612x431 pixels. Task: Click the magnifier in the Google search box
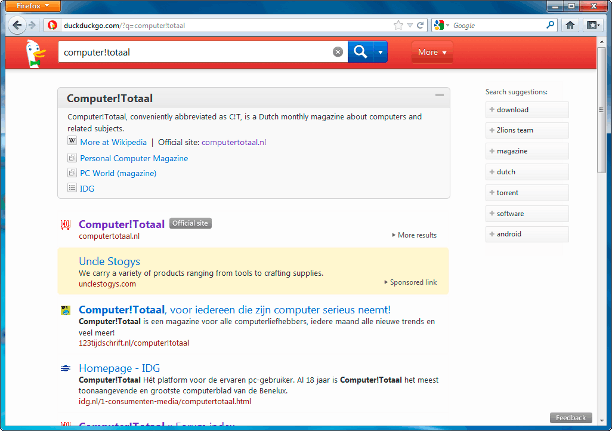(550, 25)
